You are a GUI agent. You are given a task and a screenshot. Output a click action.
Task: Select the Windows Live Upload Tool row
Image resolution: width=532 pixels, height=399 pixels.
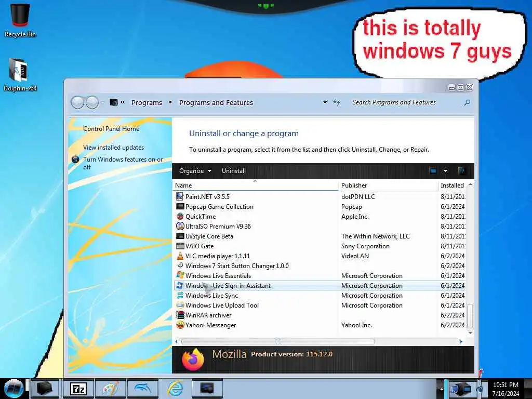[320, 305]
